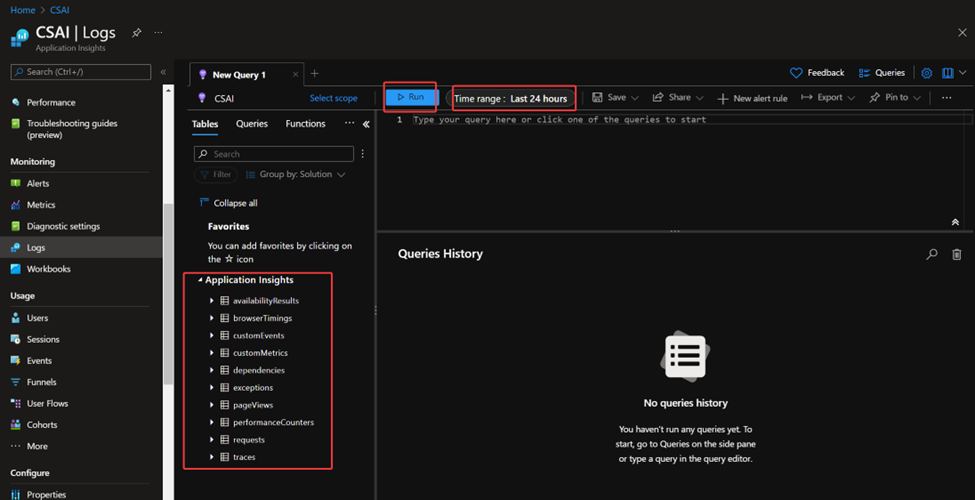Open the toolbar more options ellipsis
The width and height of the screenshot is (975, 500).
click(x=946, y=98)
